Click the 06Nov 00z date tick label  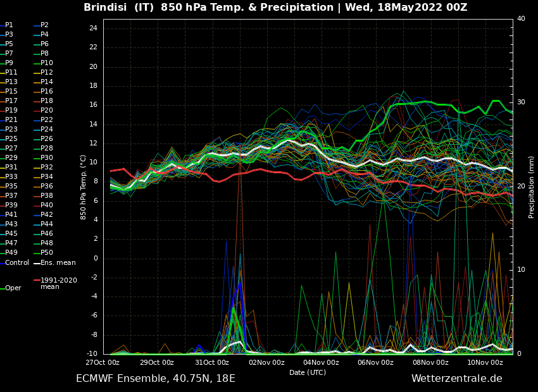375,363
